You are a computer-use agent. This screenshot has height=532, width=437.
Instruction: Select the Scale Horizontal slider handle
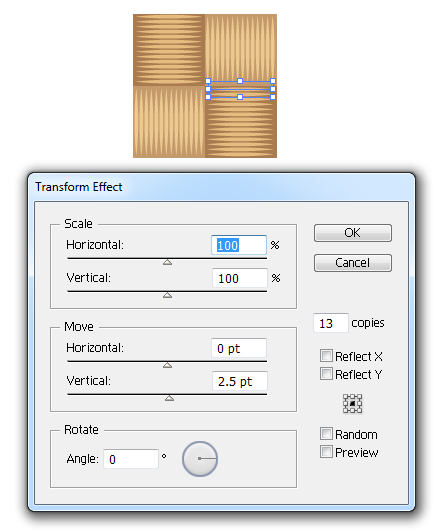pyautogui.click(x=167, y=262)
